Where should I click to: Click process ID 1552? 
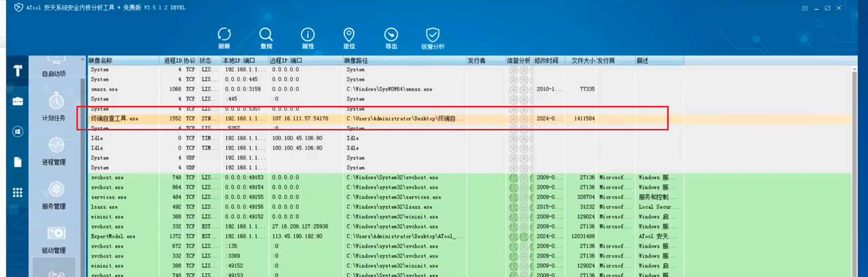tap(175, 119)
